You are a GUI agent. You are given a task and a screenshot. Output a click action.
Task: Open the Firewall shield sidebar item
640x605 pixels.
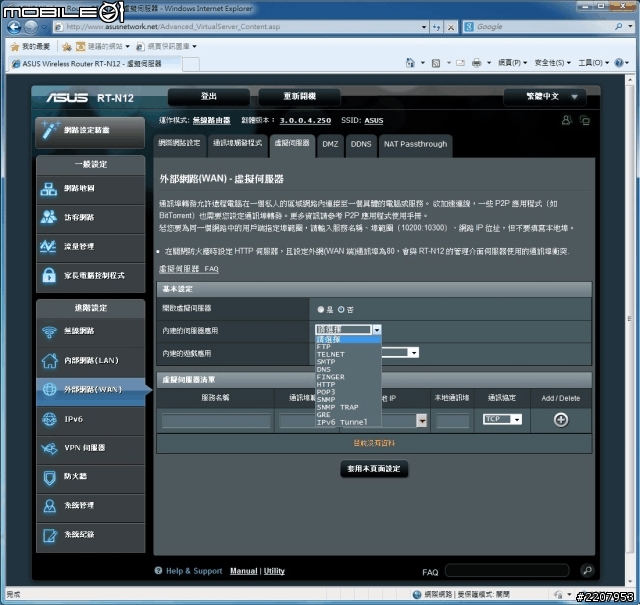pyautogui.click(x=90, y=477)
